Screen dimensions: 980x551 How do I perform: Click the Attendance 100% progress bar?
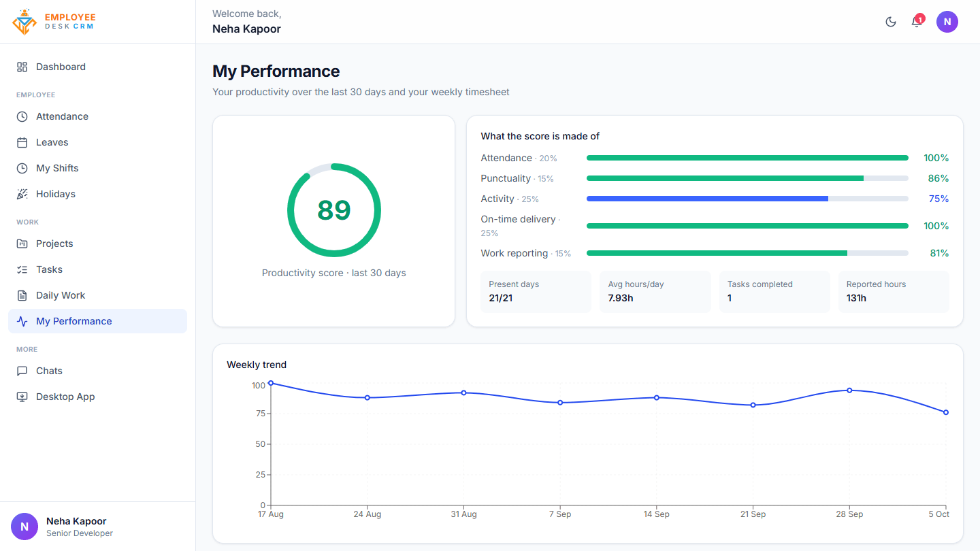tap(747, 158)
